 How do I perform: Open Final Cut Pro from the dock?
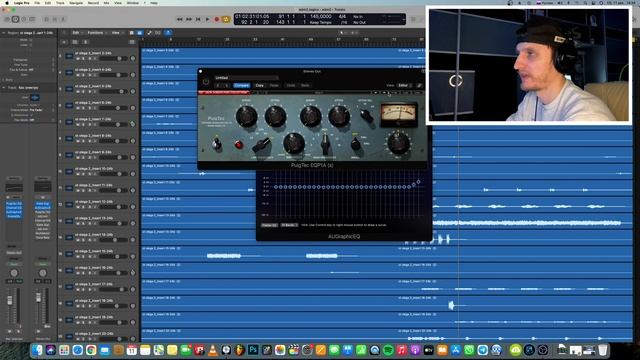[293, 350]
